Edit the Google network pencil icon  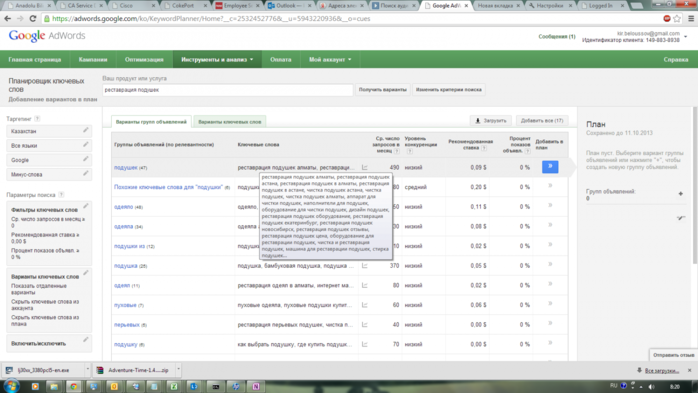click(x=85, y=159)
